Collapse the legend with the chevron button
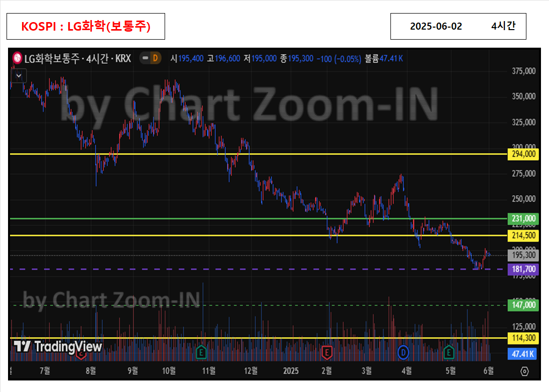Viewport: 549px width, 392px height. pyautogui.click(x=19, y=75)
